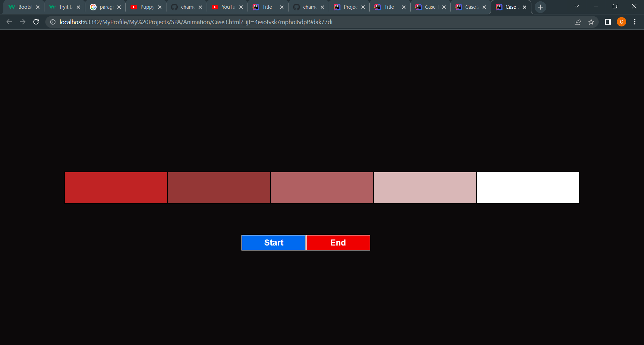
Task: Bookmark this tab with star icon
Action: (x=591, y=22)
